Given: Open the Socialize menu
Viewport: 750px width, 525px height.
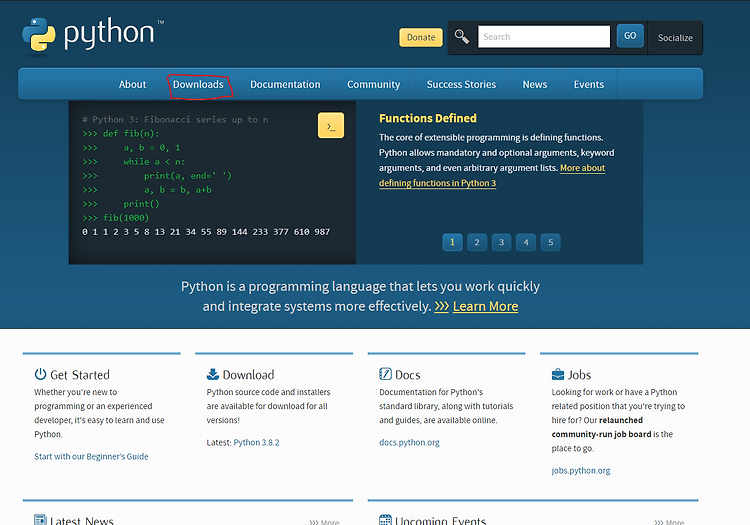Looking at the screenshot, I should click(x=675, y=38).
